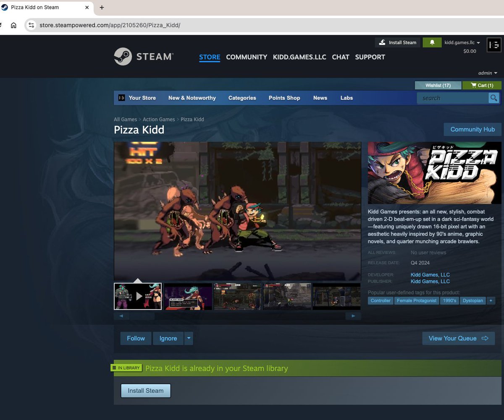This screenshot has height=420, width=504.
Task: Click Your Store avatar icon
Action: coord(121,98)
